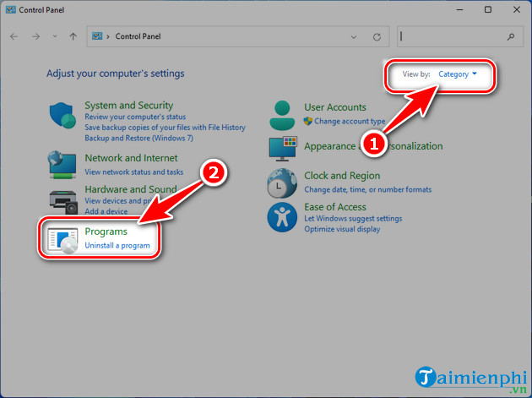Open Appearance and Personalization monitor icon
532x398 pixels.
click(282, 147)
